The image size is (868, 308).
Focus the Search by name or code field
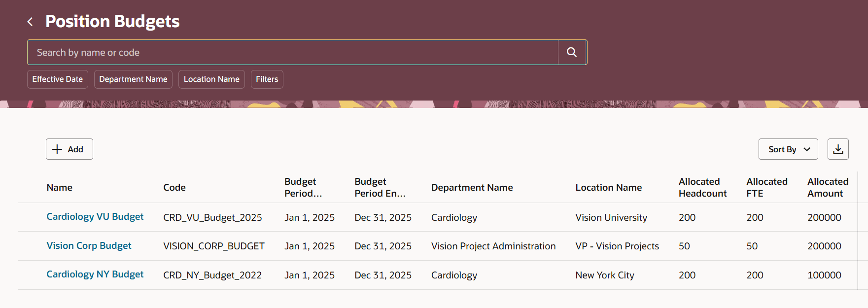(x=293, y=52)
